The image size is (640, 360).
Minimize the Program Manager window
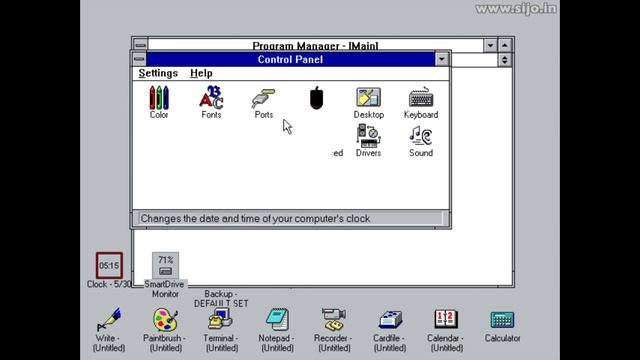(490, 45)
